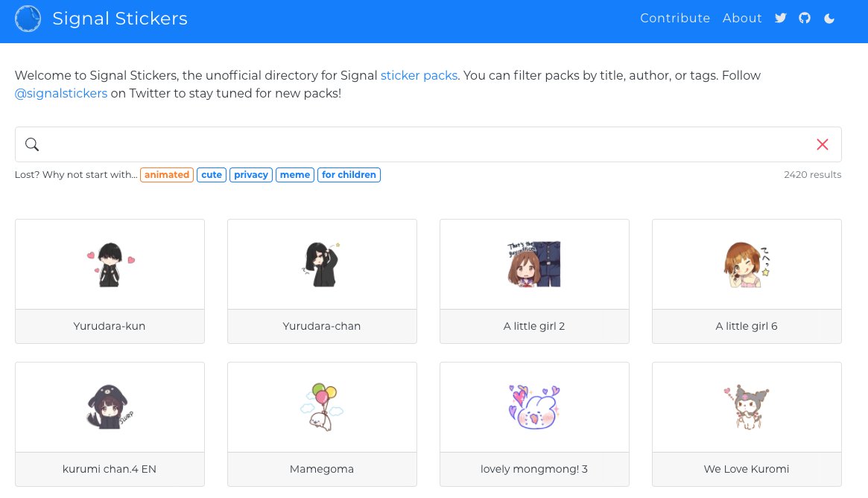Filter by the for children tag
868x498 pixels.
[349, 175]
